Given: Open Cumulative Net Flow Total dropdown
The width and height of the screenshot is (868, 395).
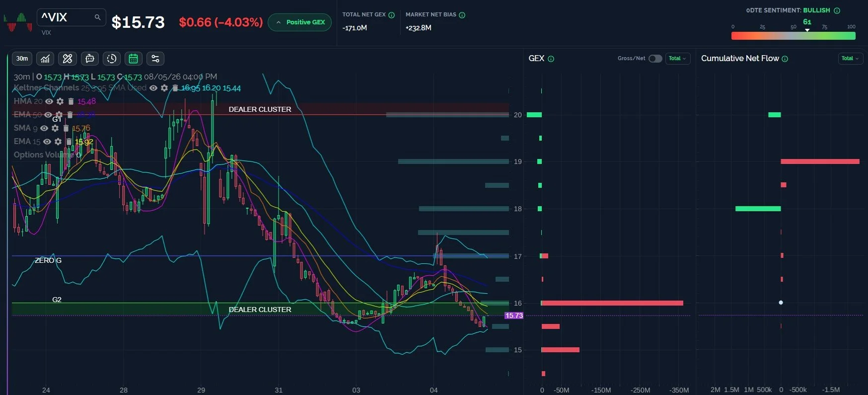Looking at the screenshot, I should 850,59.
